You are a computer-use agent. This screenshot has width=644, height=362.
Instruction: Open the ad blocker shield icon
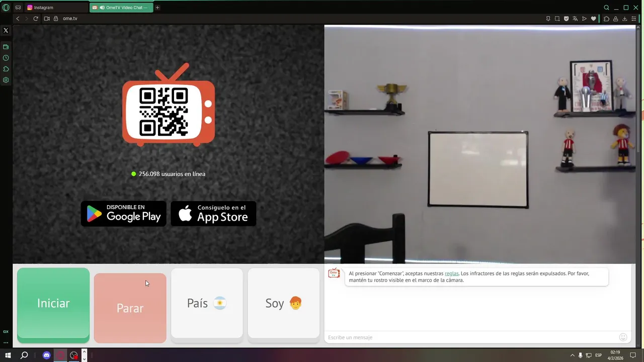click(x=566, y=19)
